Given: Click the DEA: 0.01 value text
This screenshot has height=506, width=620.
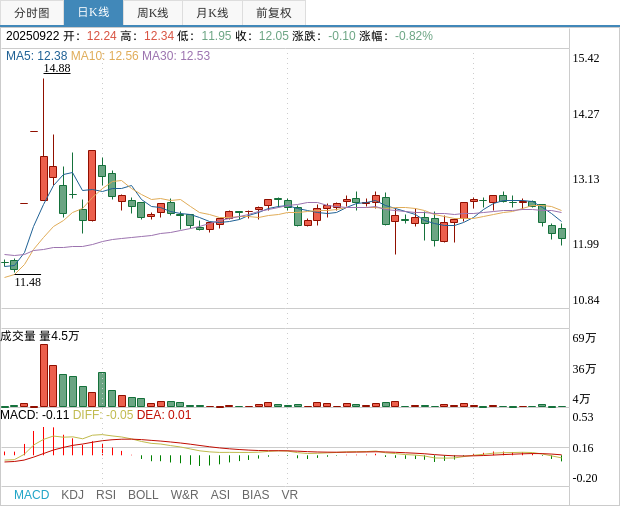Looking at the screenshot, I should pos(164,415).
